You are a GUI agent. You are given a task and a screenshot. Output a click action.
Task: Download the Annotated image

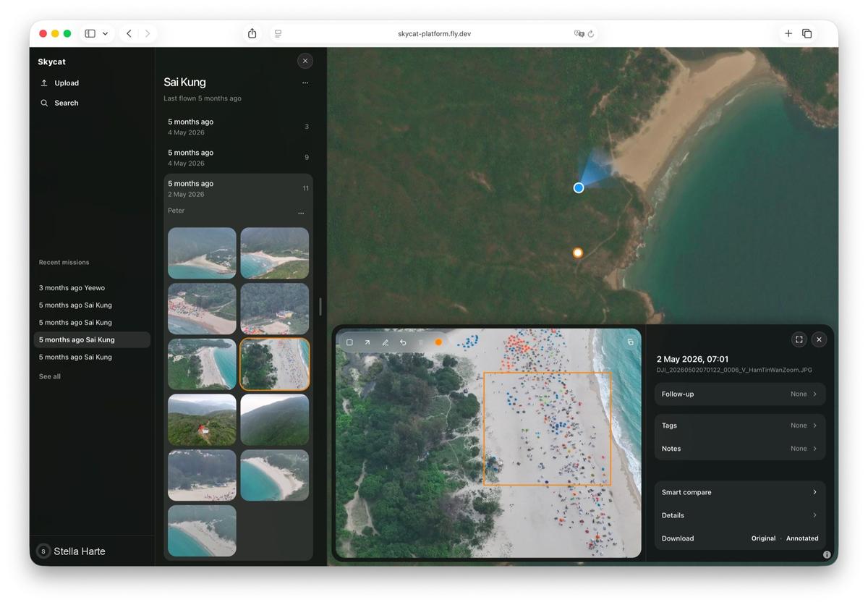(802, 538)
